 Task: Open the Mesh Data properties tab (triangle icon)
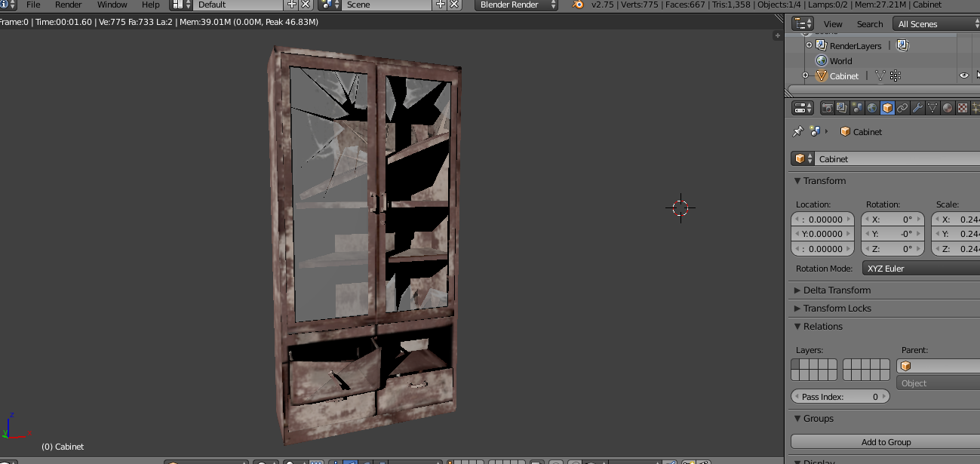[x=932, y=108]
